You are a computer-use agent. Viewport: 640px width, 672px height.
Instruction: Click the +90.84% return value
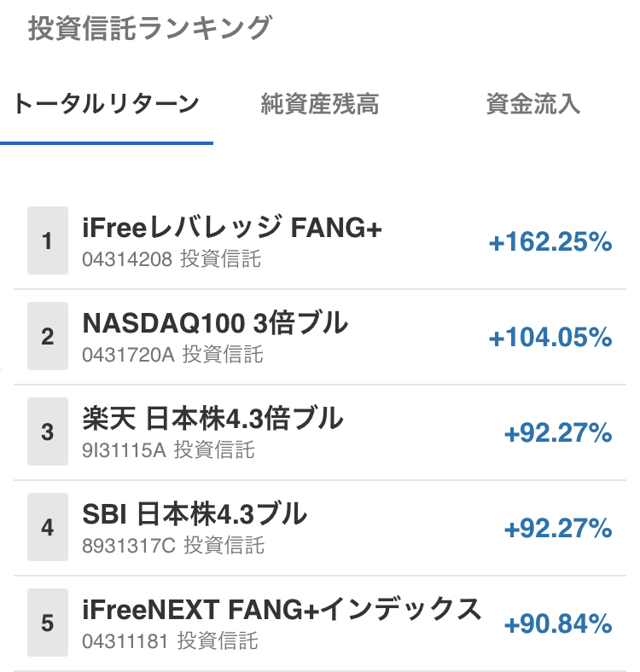click(x=558, y=624)
